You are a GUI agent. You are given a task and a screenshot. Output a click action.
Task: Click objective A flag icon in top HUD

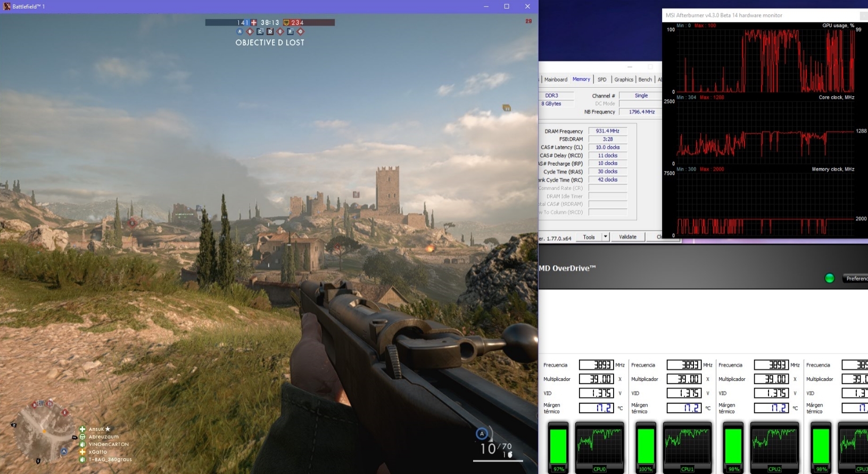pyautogui.click(x=240, y=32)
